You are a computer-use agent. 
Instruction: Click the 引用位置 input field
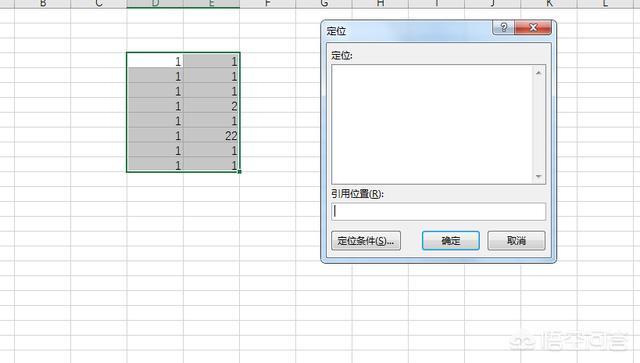tap(438, 212)
